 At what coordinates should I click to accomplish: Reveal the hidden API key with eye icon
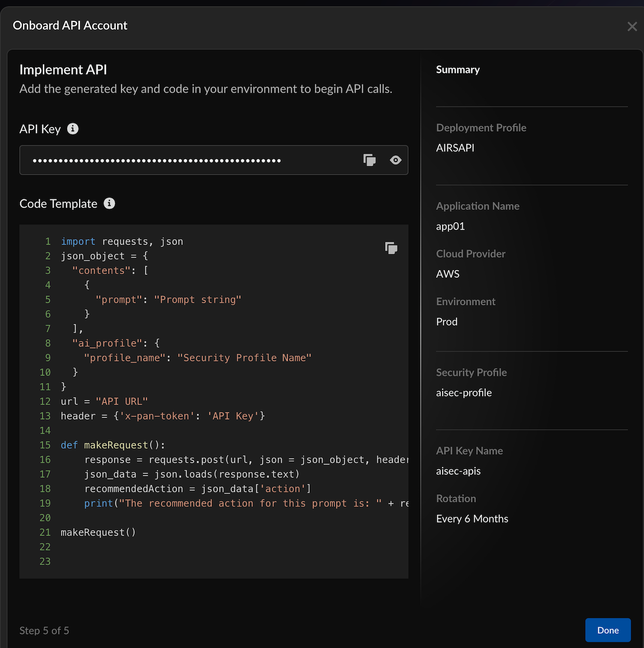pos(396,160)
